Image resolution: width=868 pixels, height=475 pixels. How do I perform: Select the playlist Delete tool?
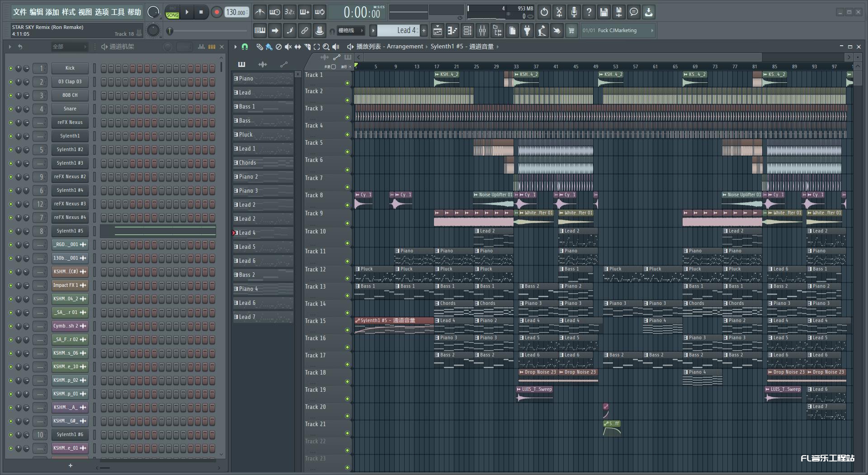pos(278,47)
